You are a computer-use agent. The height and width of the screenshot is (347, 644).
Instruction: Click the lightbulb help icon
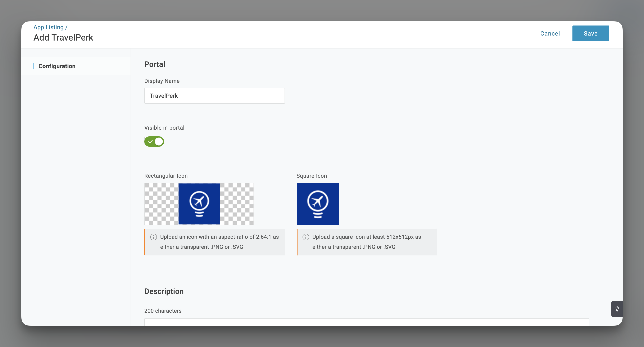[617, 309]
